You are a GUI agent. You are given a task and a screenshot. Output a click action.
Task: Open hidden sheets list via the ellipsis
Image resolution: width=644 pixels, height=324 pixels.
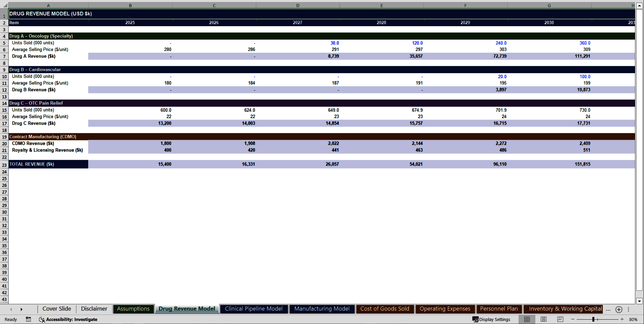[x=608, y=309]
